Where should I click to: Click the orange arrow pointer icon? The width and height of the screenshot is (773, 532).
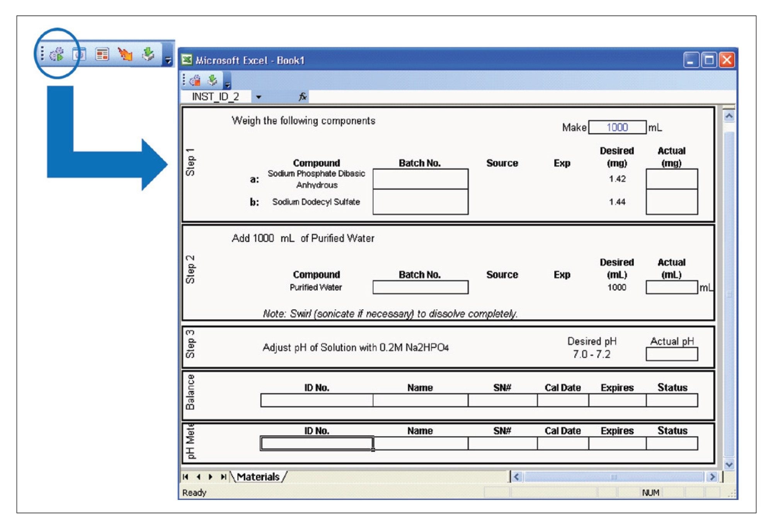(125, 55)
